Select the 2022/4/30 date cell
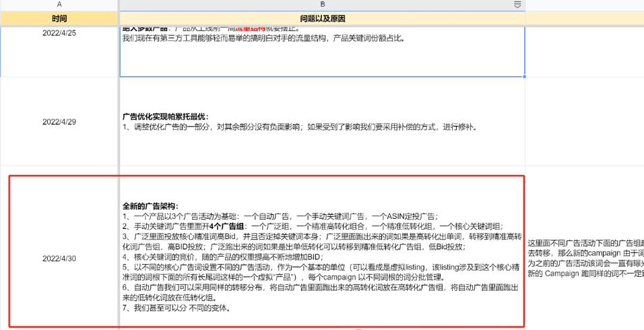The height and width of the screenshot is (330, 644). tap(59, 259)
